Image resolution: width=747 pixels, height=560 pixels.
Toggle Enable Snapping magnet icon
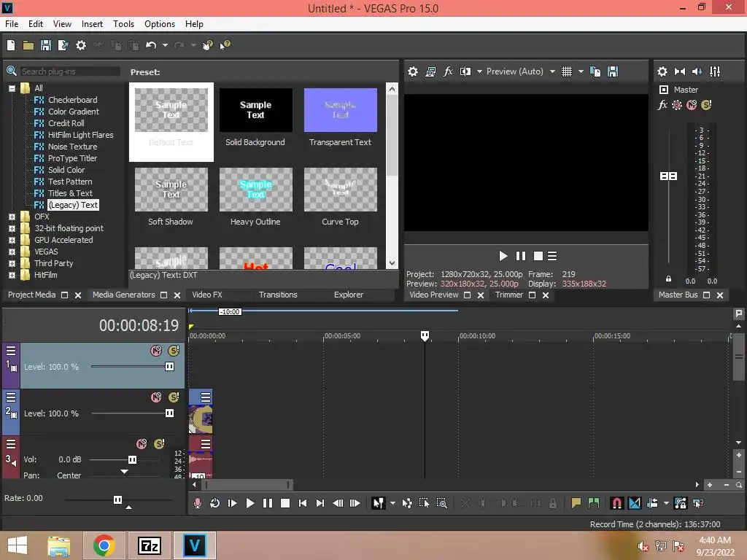coord(616,503)
